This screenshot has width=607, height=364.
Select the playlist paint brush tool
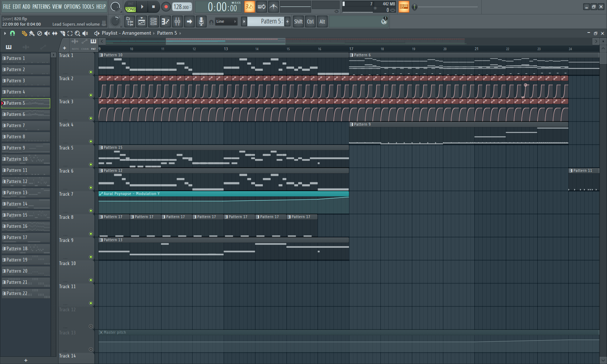click(32, 33)
